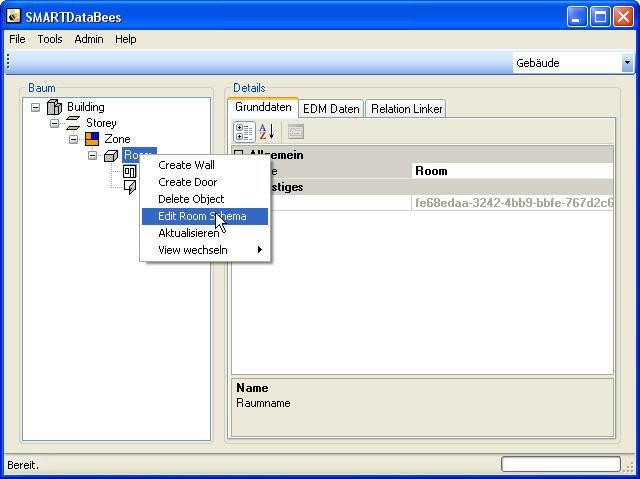Collapse the Zone tree node
The image size is (640, 479).
click(74, 139)
